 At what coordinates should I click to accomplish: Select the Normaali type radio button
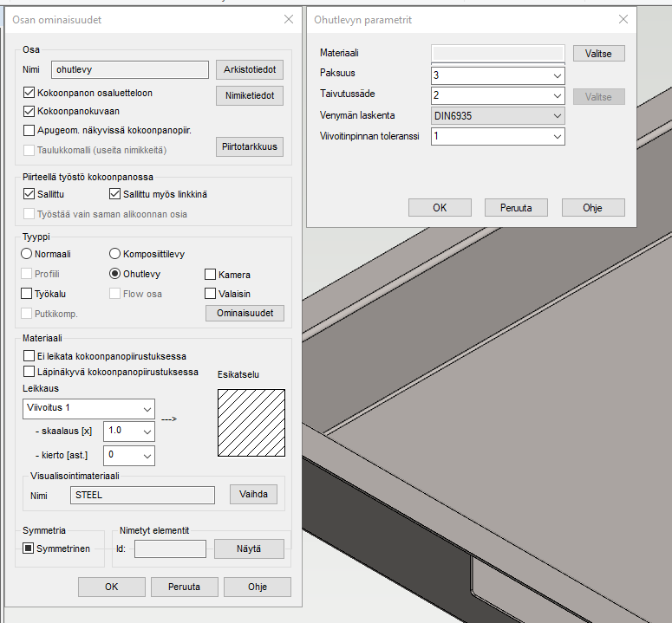27,254
